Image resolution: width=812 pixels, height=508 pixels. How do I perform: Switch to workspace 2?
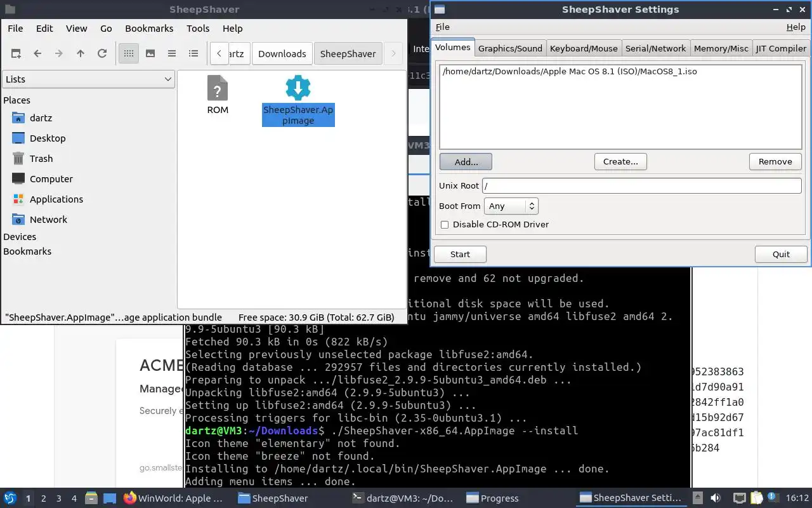(x=43, y=498)
